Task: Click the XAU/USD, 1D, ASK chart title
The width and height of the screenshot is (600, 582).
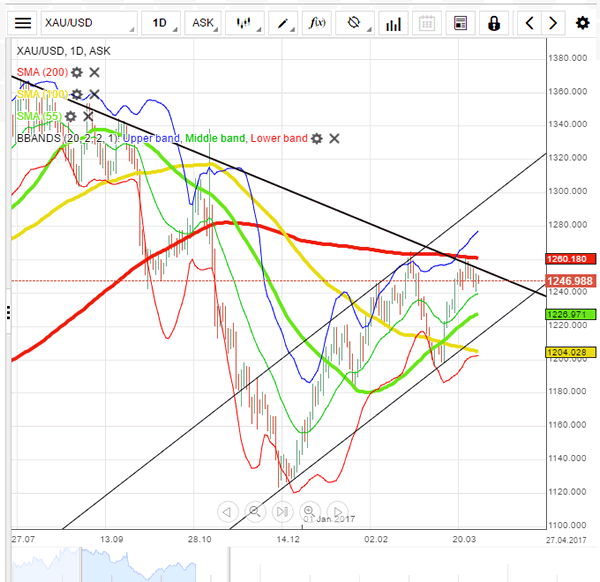Action: pos(64,51)
